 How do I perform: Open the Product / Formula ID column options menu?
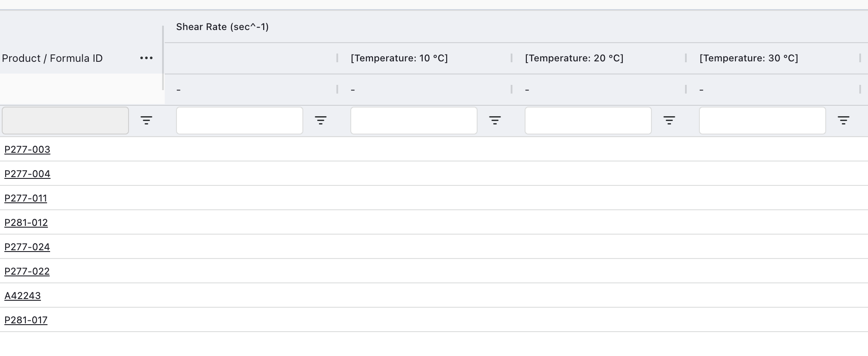coord(146,58)
